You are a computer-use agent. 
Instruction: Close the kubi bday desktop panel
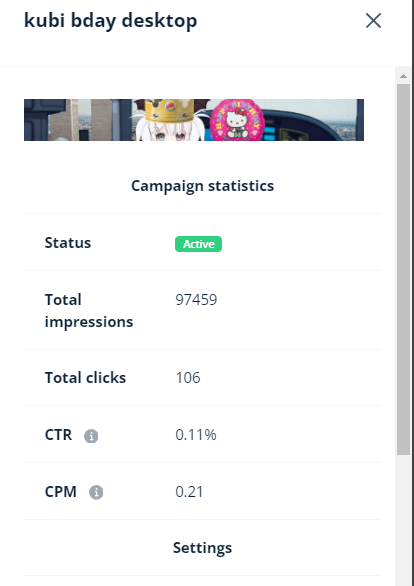[x=373, y=21]
